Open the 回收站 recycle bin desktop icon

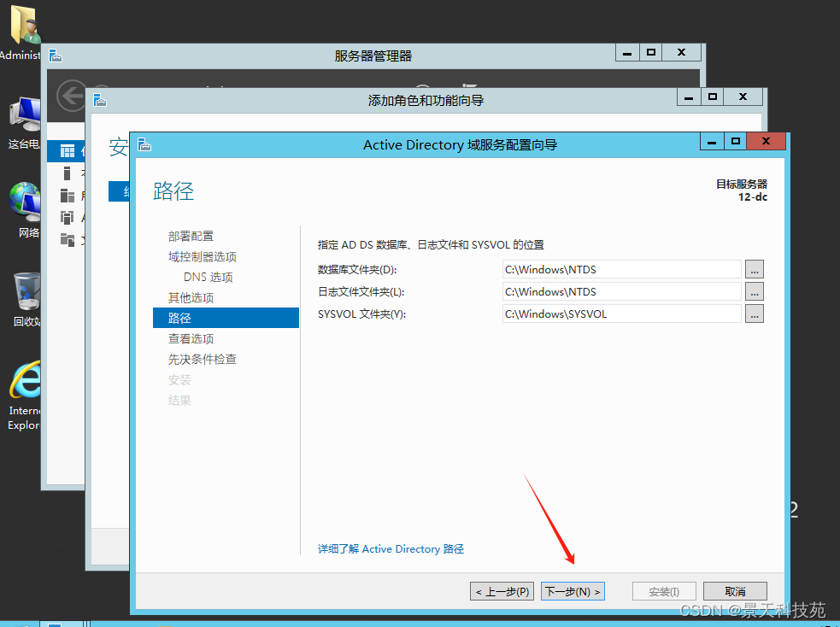pyautogui.click(x=26, y=291)
